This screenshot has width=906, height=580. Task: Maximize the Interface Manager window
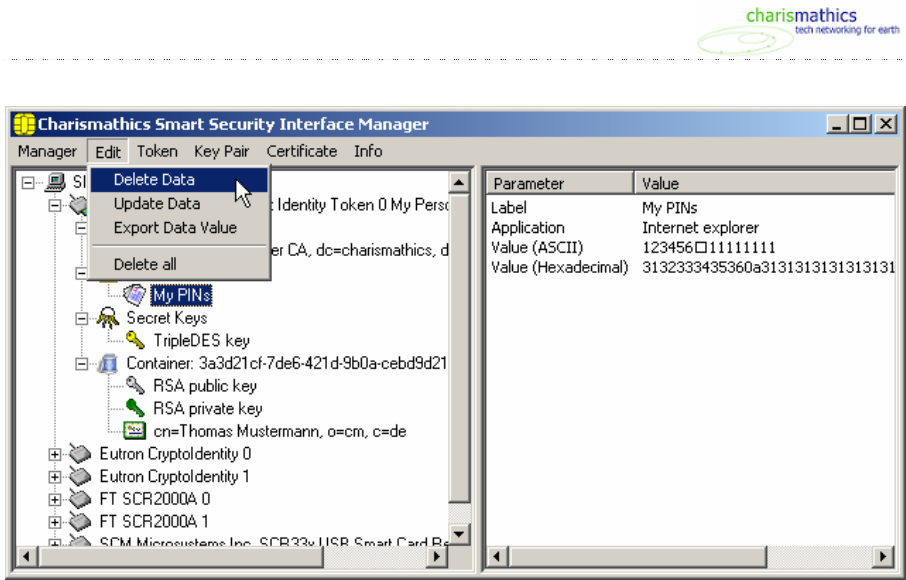tap(860, 124)
